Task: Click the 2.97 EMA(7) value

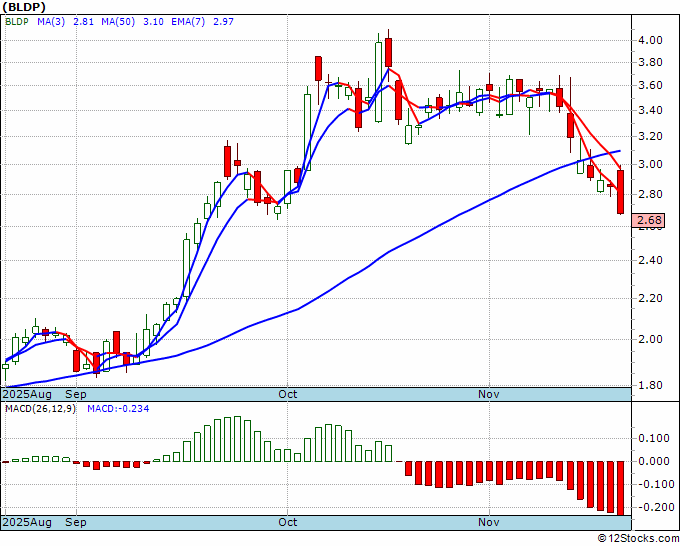Action: (x=223, y=21)
